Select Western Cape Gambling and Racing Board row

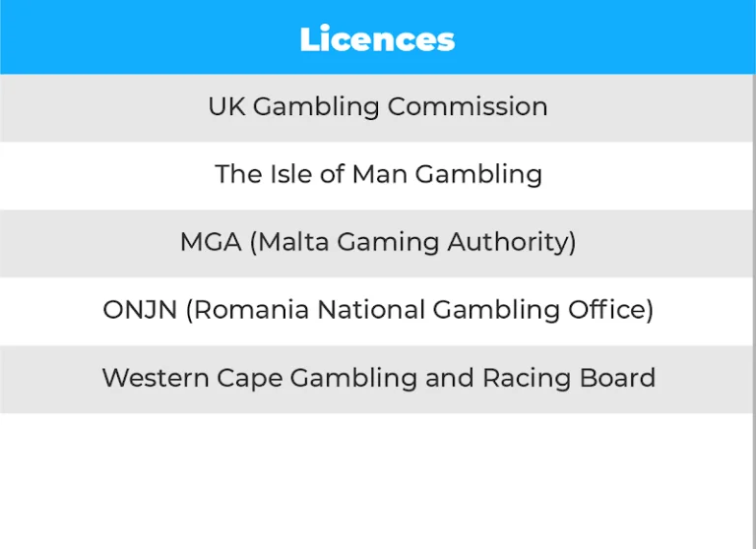377,380
